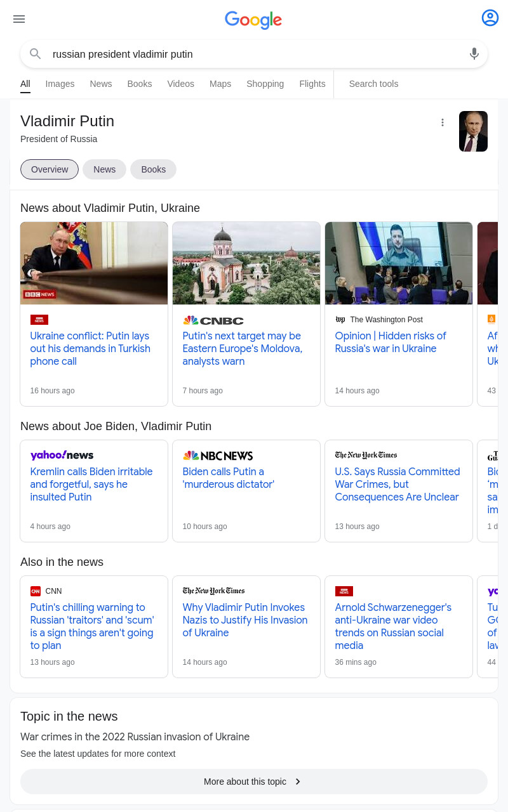Open the three-dot options for Vladimir Putin panel
This screenshot has height=812, width=508.
click(443, 122)
